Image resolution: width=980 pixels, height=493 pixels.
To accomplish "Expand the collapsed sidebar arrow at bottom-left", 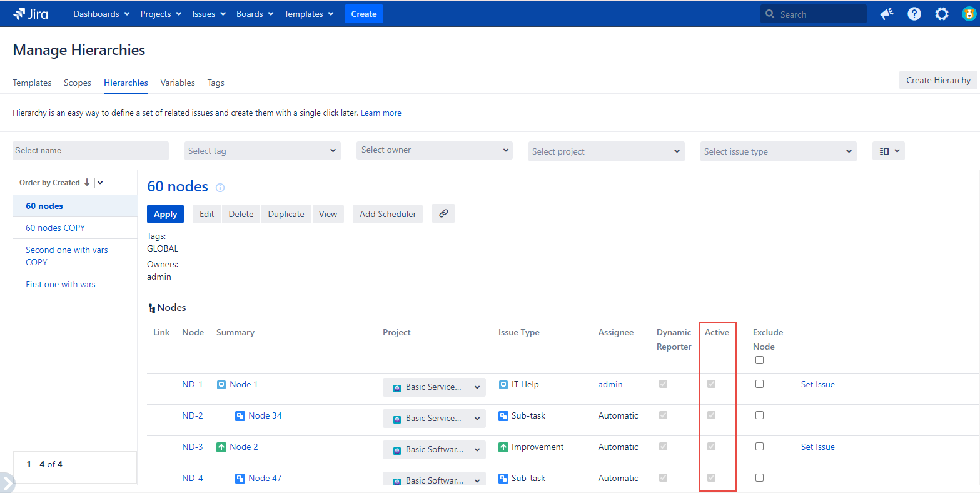I will coord(6,483).
